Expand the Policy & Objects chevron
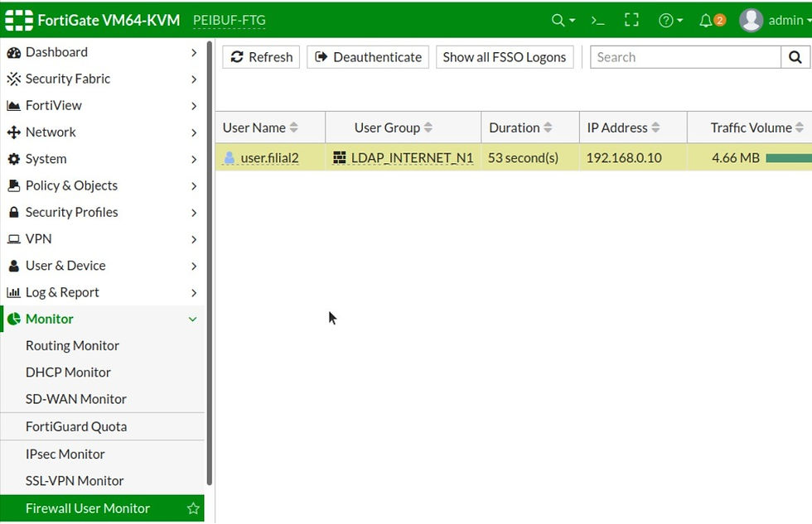Viewport: 812px width, 524px height. (194, 186)
